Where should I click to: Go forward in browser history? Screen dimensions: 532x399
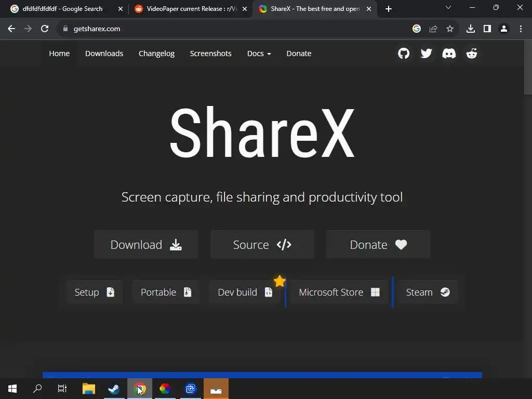click(28, 29)
